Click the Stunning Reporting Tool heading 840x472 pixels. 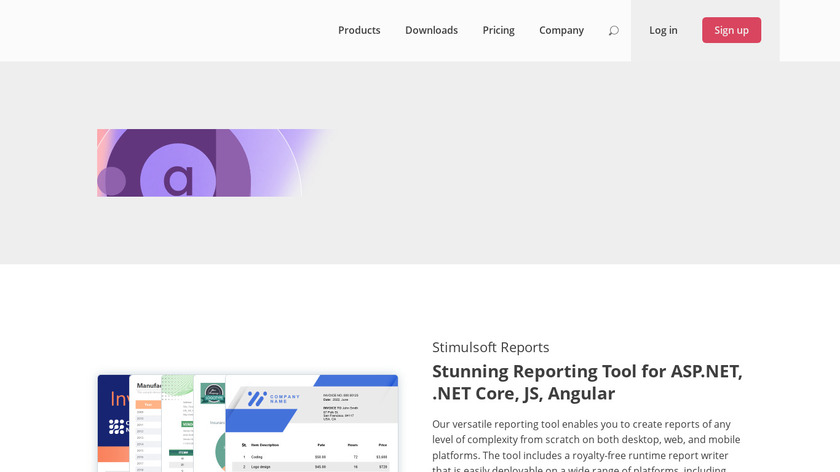[587, 382]
